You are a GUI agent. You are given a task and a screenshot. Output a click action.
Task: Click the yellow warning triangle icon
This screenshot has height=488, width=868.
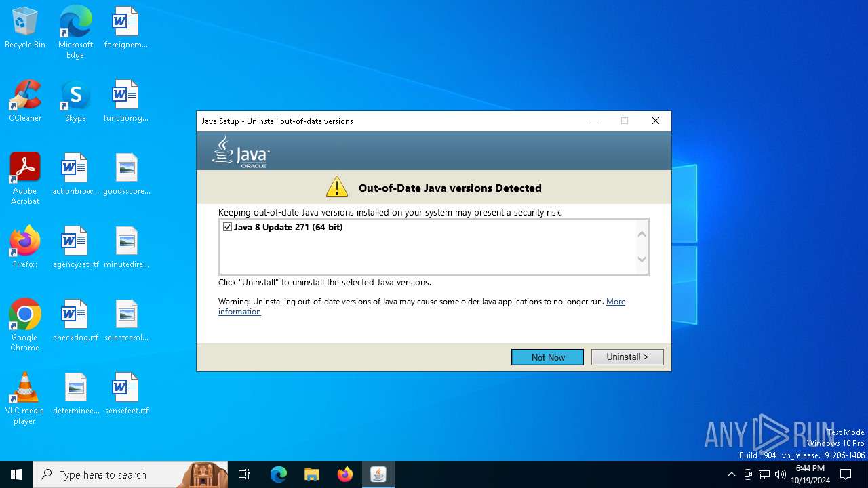[x=337, y=187]
